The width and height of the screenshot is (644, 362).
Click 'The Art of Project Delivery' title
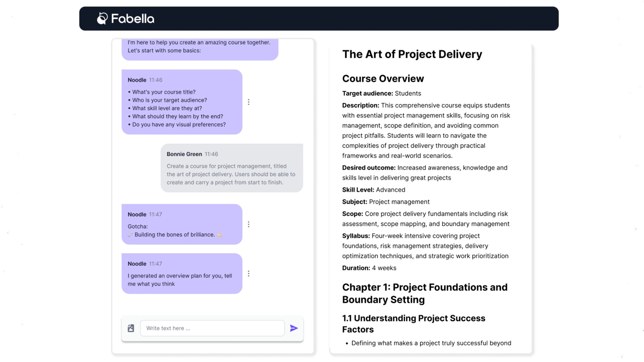point(412,54)
